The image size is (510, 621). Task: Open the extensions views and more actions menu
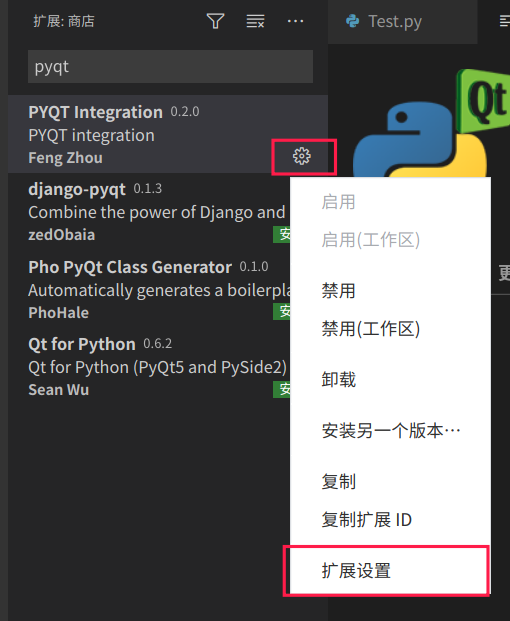[295, 21]
